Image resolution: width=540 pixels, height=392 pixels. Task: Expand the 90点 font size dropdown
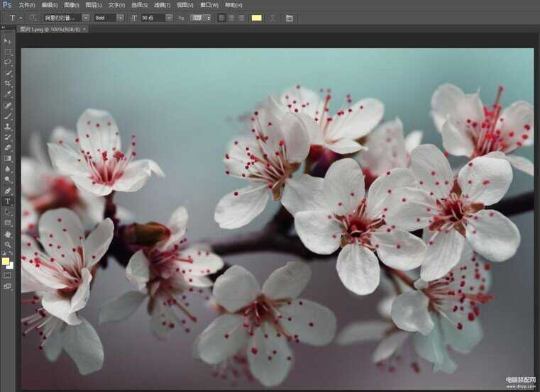(169, 18)
